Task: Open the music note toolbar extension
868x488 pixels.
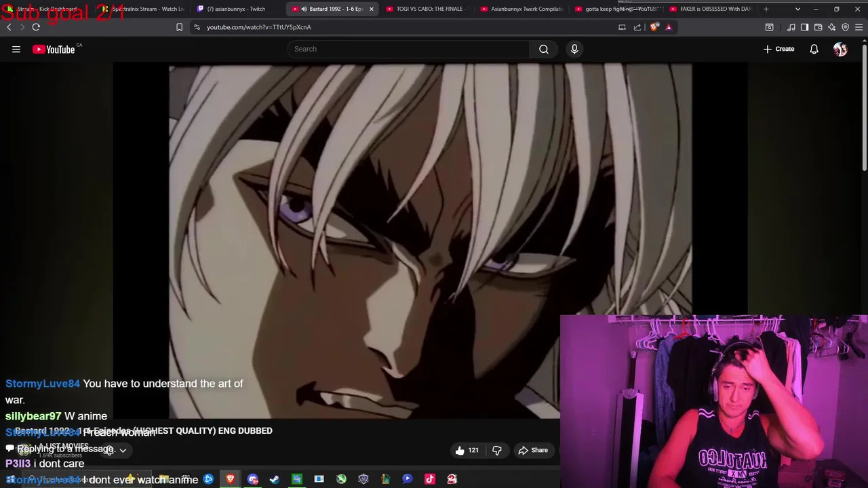Action: [x=791, y=27]
